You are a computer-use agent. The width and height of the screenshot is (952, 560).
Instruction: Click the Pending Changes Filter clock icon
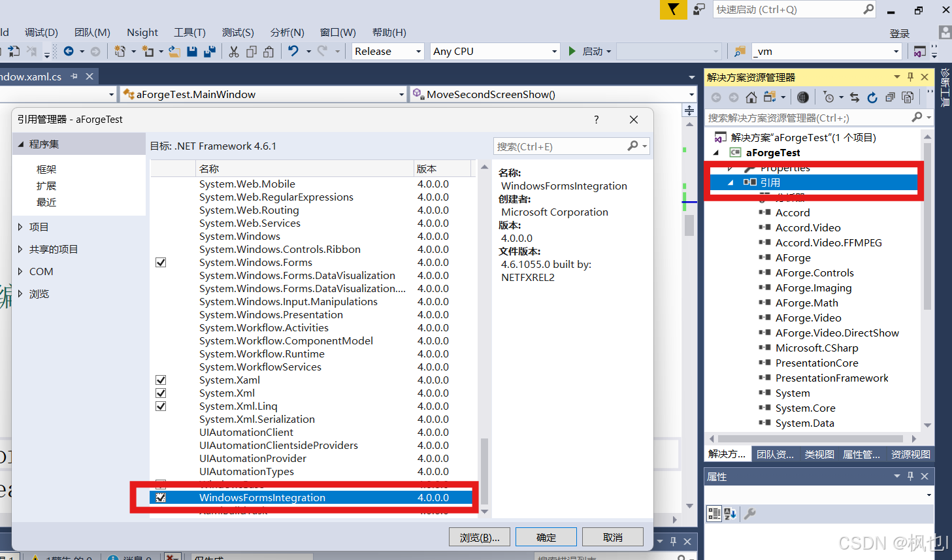click(x=829, y=97)
